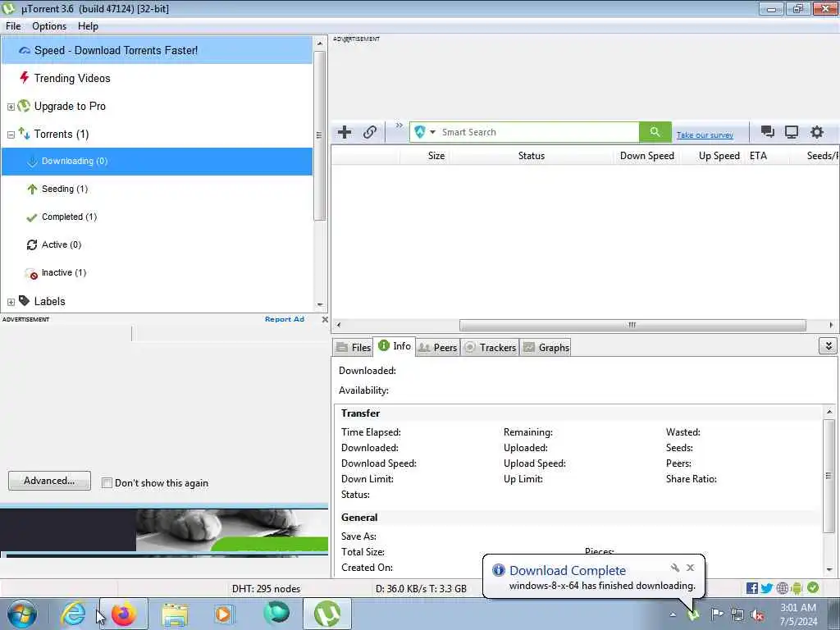Switch to the Info tab
Image resolution: width=840 pixels, height=630 pixels.
[395, 346]
